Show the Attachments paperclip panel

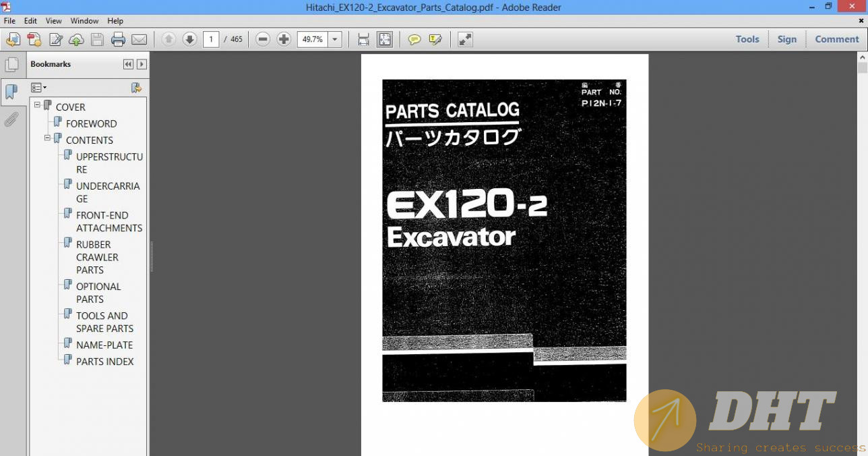coord(11,119)
